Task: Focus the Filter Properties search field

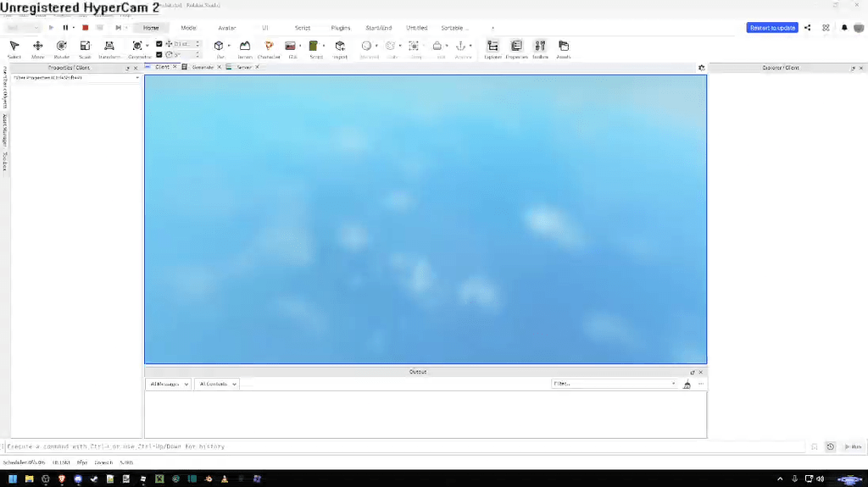Action: pos(75,78)
